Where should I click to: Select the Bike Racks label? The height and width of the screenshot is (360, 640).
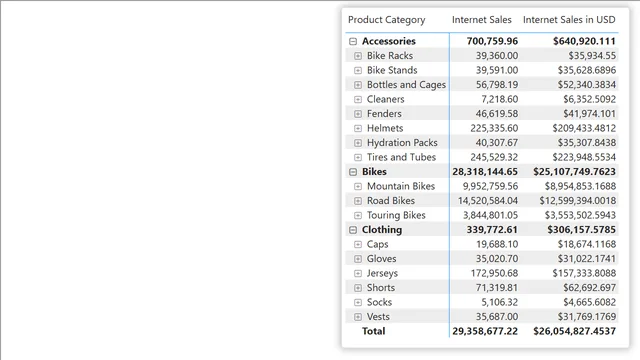click(x=390, y=56)
